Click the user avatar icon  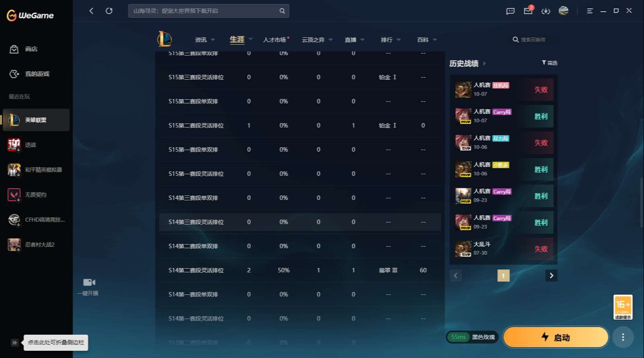(564, 11)
